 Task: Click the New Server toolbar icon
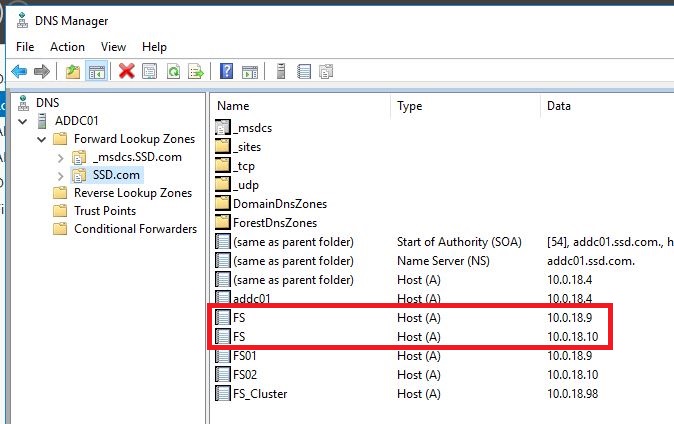coord(281,71)
